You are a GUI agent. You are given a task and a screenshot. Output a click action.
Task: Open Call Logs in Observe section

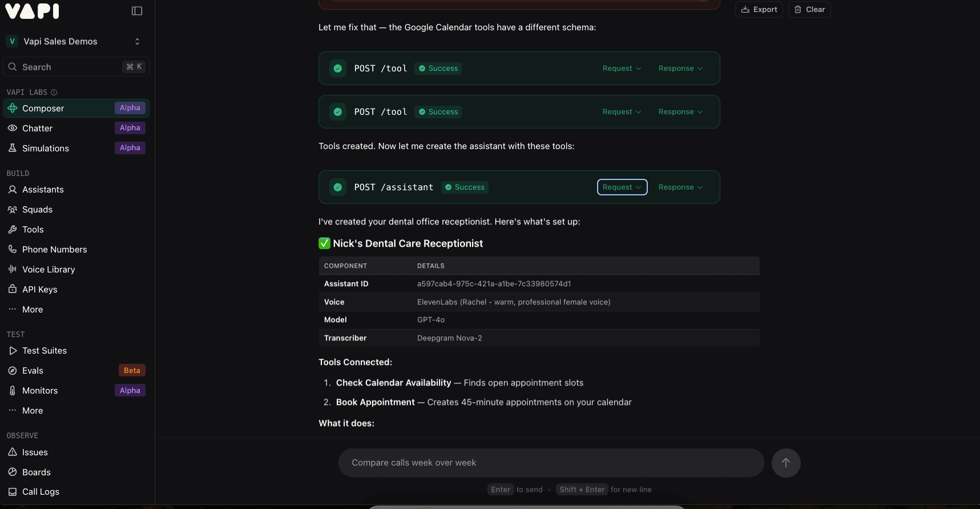(41, 492)
